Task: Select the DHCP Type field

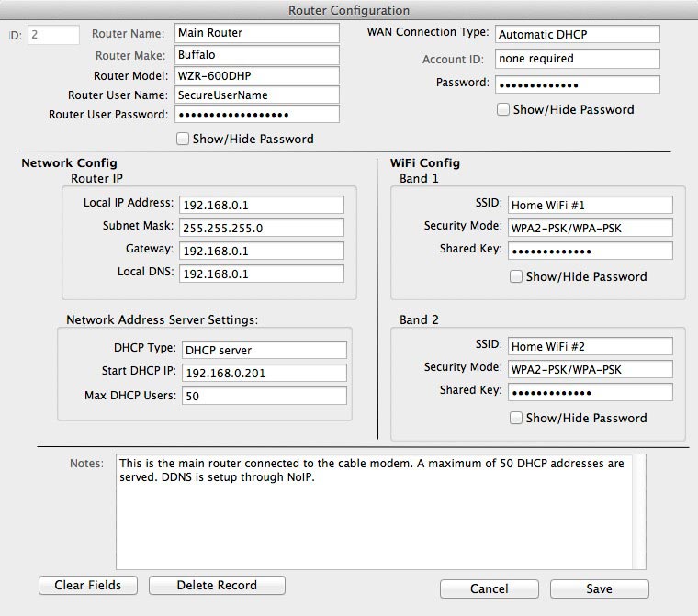Action: pos(264,350)
